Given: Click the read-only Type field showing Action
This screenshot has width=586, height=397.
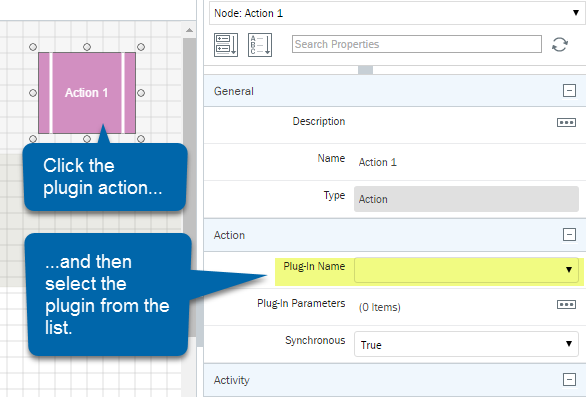Looking at the screenshot, I should pos(466,199).
